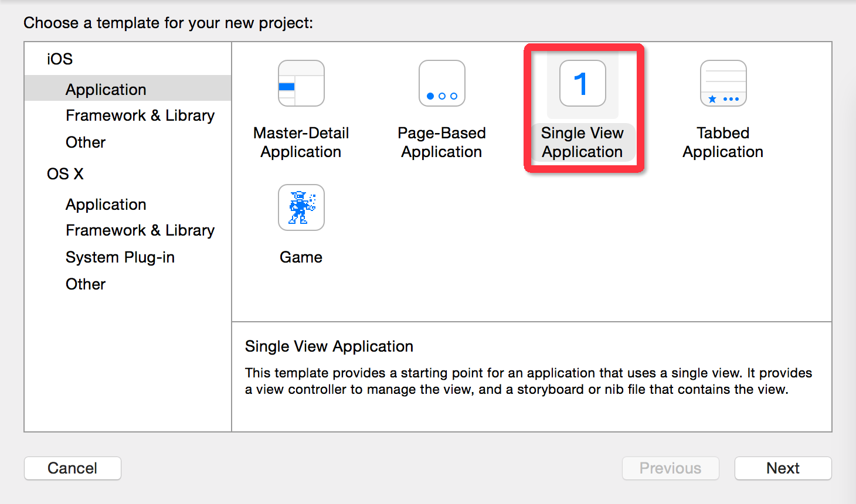This screenshot has height=504, width=856.
Task: Click the Previous button
Action: [670, 468]
